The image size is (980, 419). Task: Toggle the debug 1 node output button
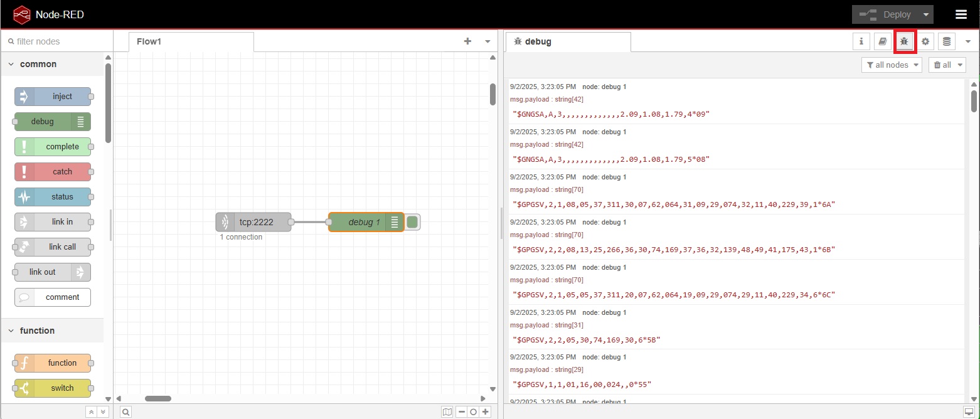[x=412, y=222]
